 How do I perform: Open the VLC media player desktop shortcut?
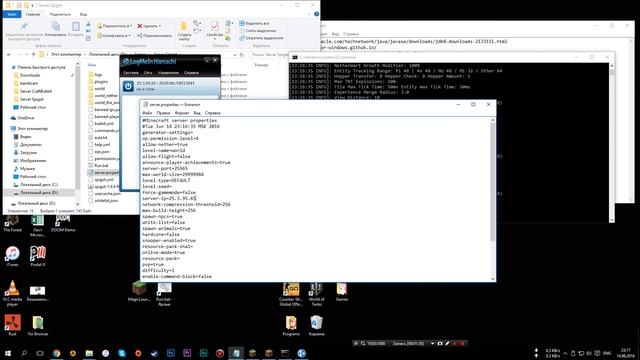[x=12, y=293]
